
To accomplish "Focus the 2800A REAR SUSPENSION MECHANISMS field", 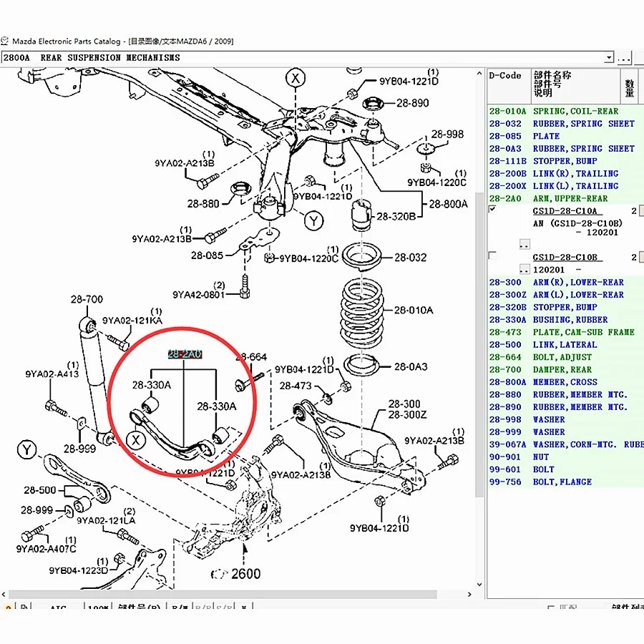I will [x=303, y=57].
